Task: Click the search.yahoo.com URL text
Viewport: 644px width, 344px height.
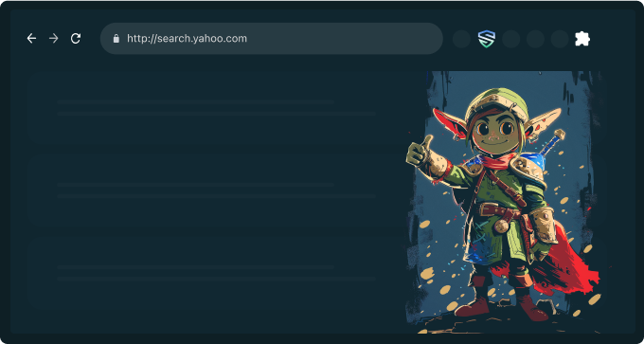Action: point(187,39)
